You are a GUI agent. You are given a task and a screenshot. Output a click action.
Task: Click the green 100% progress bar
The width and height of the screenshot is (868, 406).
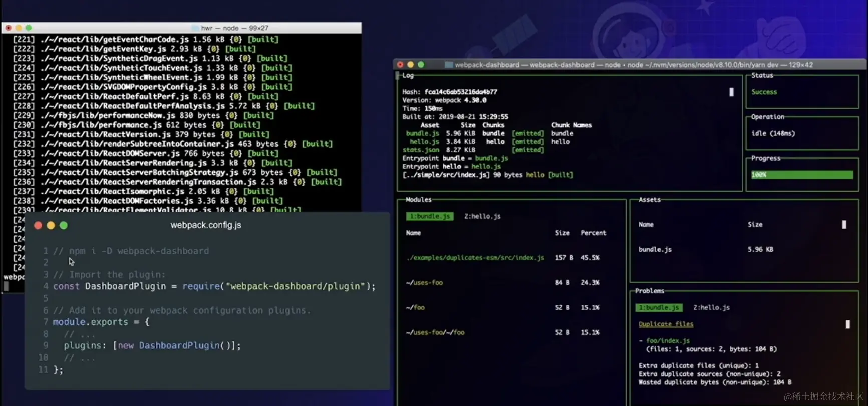click(x=802, y=175)
